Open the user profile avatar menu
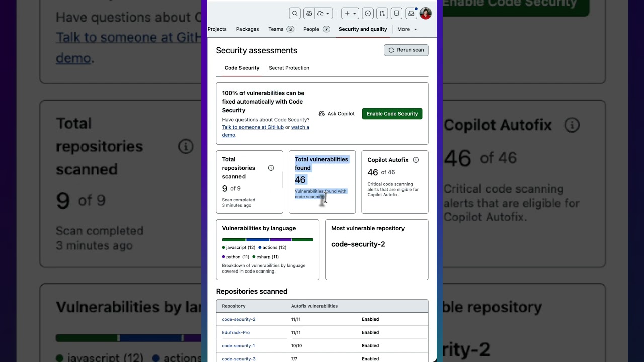 tap(426, 13)
